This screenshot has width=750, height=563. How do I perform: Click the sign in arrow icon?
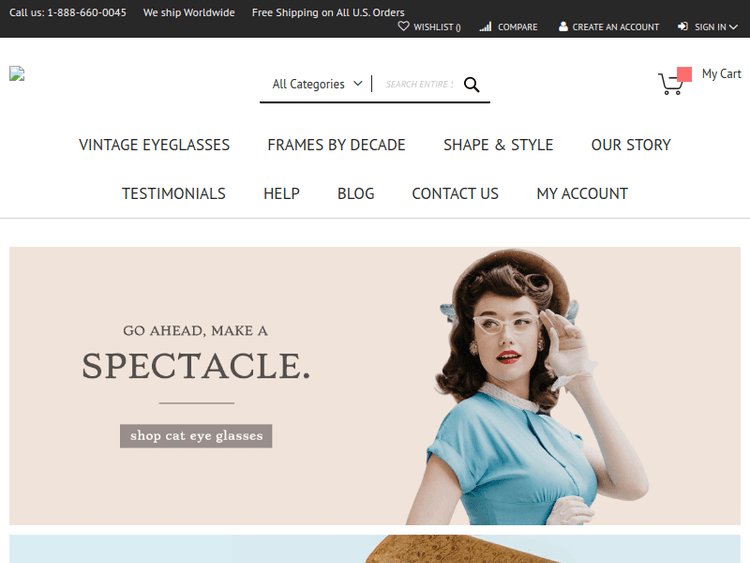[683, 26]
